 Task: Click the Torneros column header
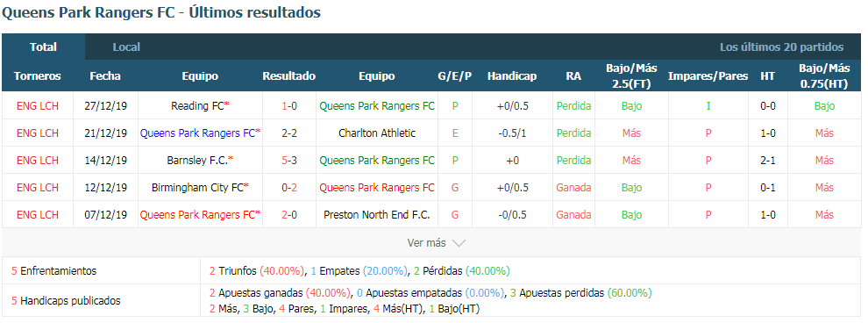tap(38, 75)
